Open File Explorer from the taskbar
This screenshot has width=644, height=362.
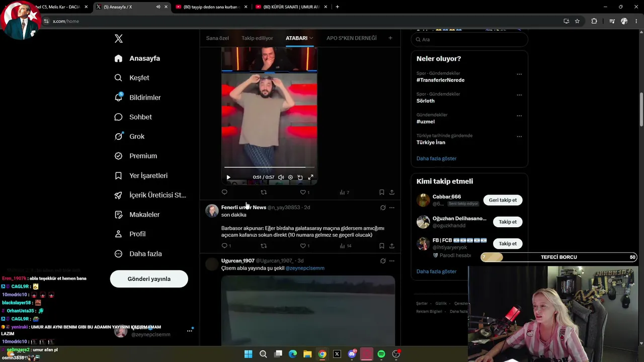pyautogui.click(x=307, y=354)
